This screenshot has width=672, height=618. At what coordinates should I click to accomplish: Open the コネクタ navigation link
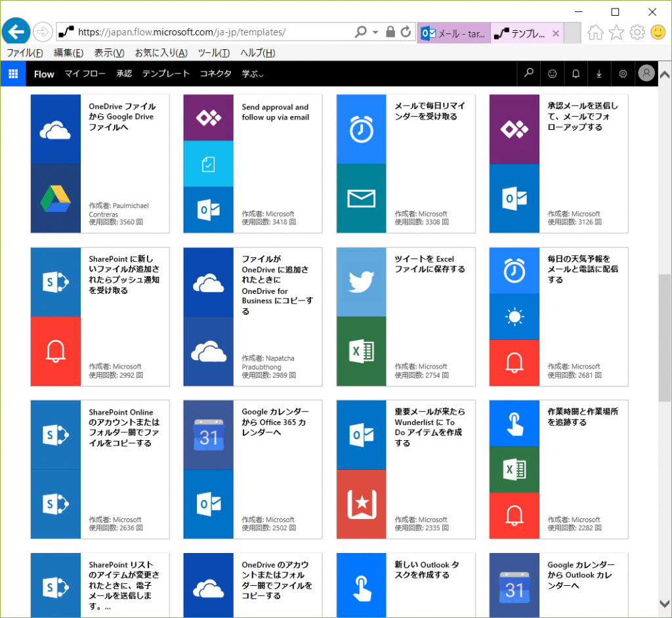pyautogui.click(x=215, y=74)
